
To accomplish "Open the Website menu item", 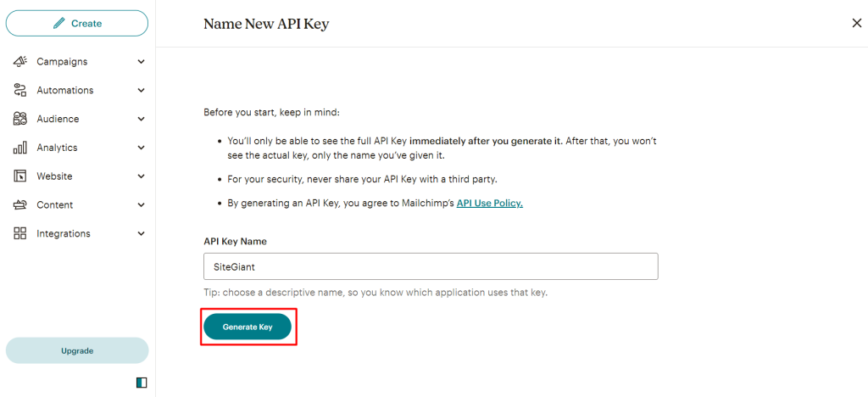I will [54, 176].
